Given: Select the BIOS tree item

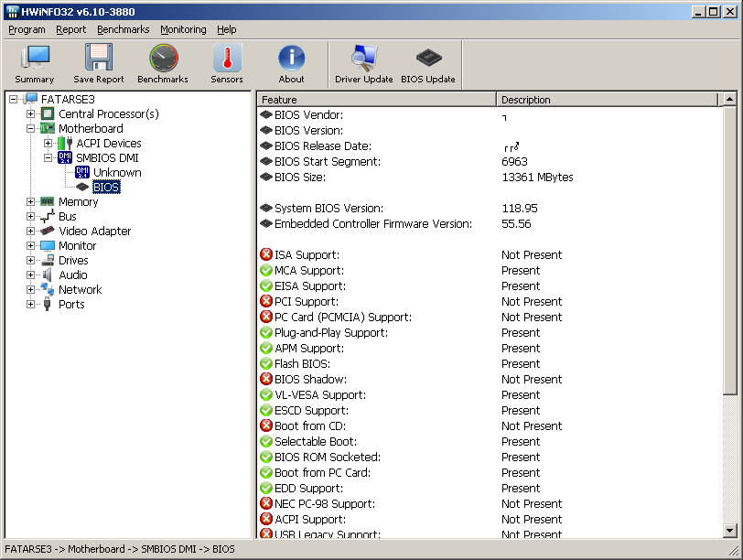Looking at the screenshot, I should pyautogui.click(x=106, y=188).
